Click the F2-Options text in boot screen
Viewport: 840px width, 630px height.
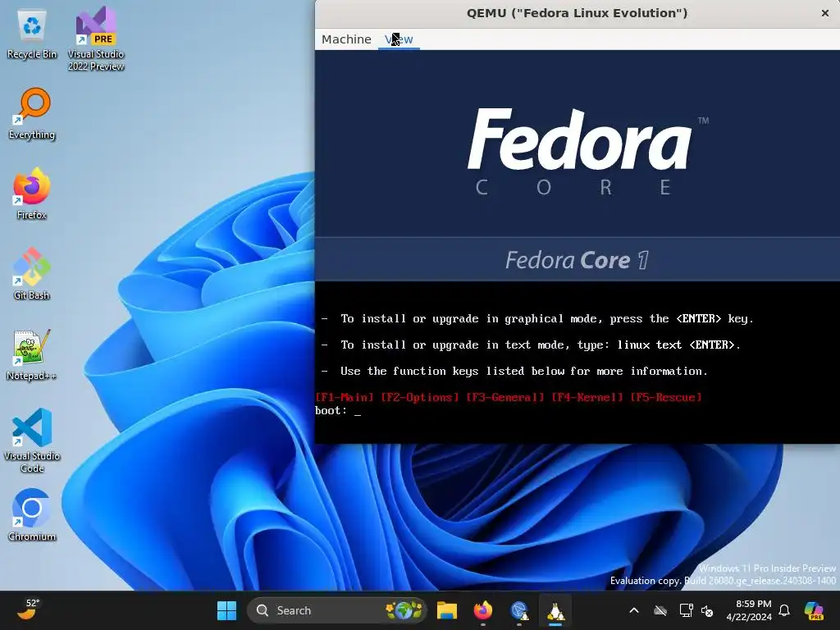tap(419, 398)
